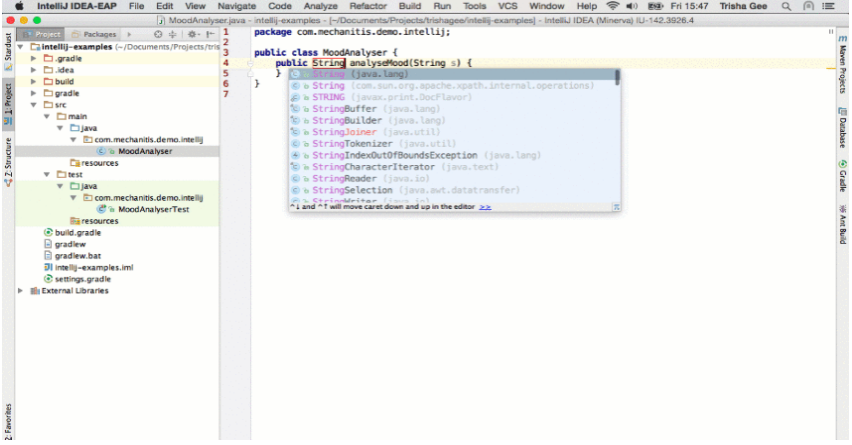The height and width of the screenshot is (445, 852).
Task: Choose StringTokenizer completion suggestion
Action: (453, 143)
